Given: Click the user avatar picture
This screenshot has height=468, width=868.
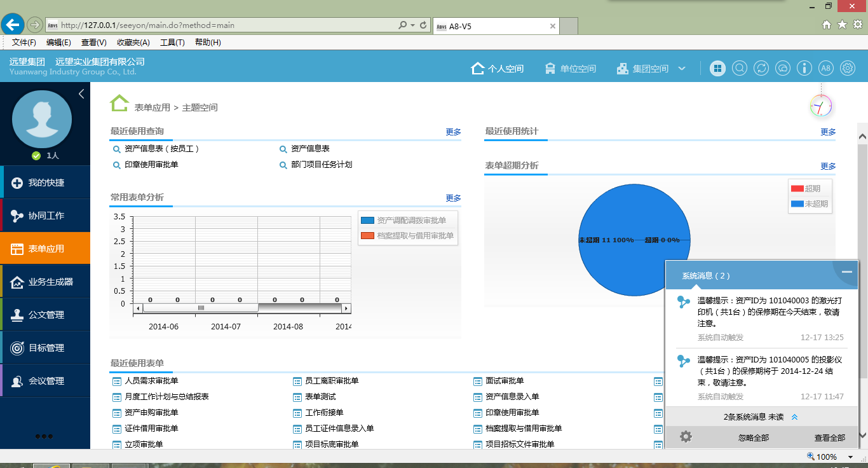Looking at the screenshot, I should click(x=42, y=118).
